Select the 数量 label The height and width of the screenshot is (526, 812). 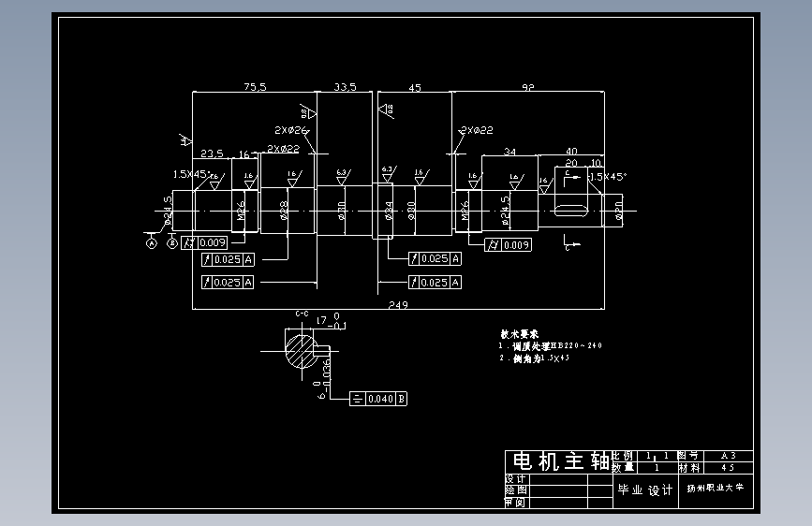point(623,467)
